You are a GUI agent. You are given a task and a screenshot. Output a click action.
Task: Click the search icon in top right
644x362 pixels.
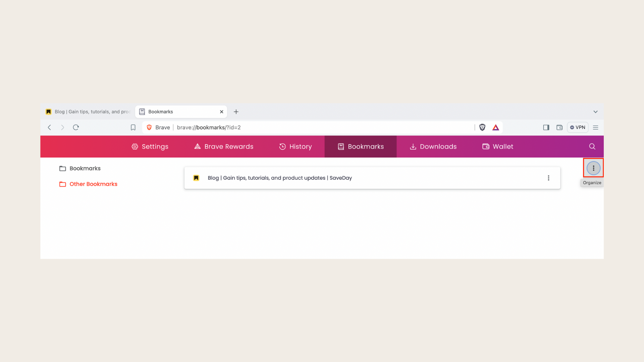592,146
